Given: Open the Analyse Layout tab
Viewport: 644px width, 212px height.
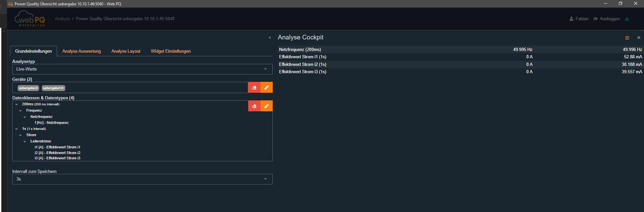Looking at the screenshot, I should tap(126, 51).
